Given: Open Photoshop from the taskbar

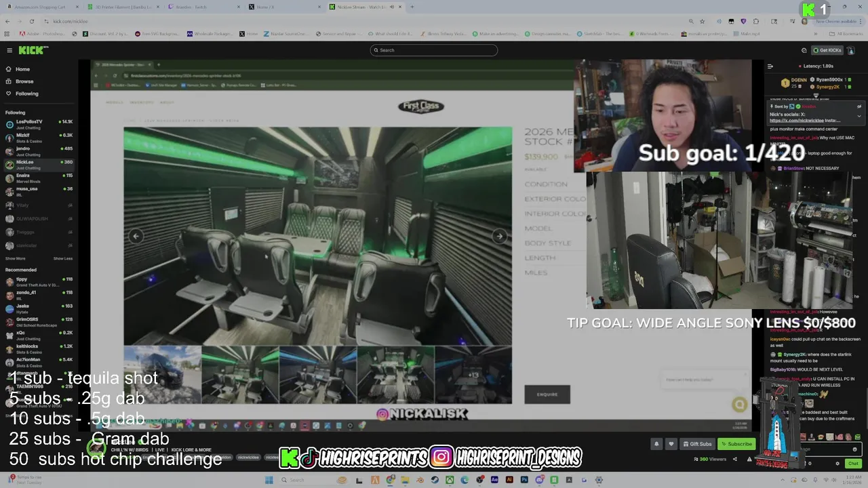Looking at the screenshot, I should tap(524, 480).
